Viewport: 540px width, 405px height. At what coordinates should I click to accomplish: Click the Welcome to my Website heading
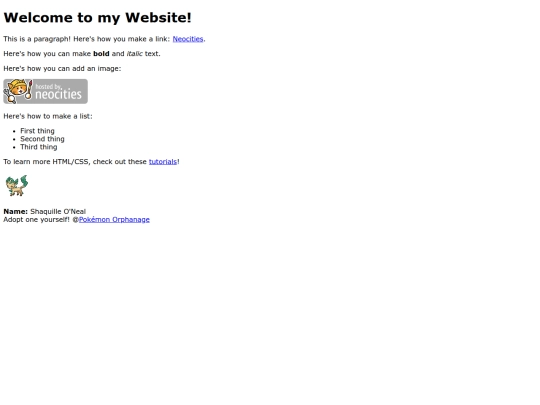[97, 18]
